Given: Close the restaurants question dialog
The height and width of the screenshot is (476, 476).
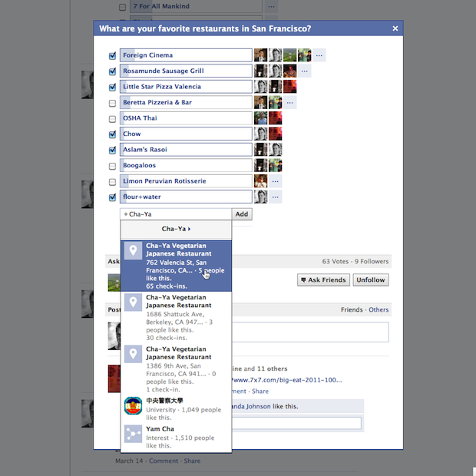Looking at the screenshot, I should [395, 28].
